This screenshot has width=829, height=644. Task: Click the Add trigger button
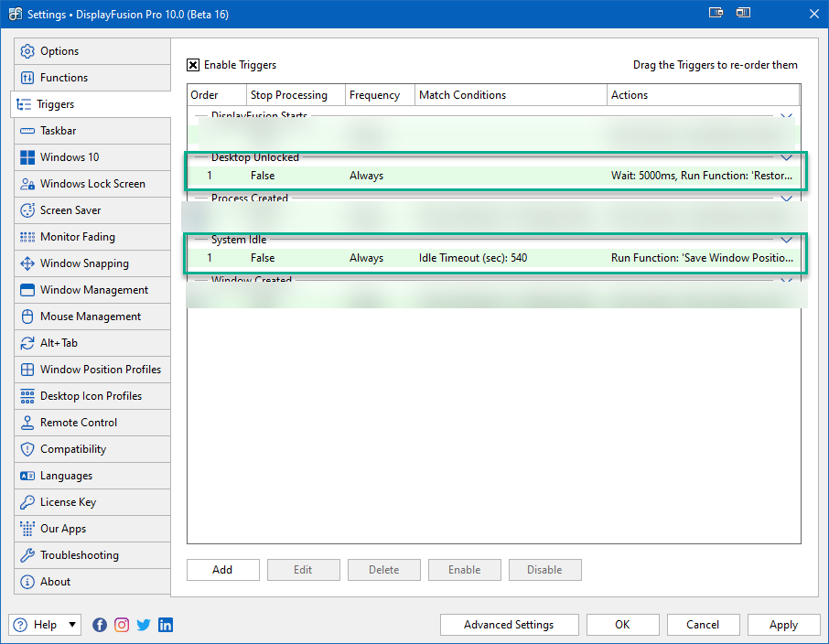point(222,570)
